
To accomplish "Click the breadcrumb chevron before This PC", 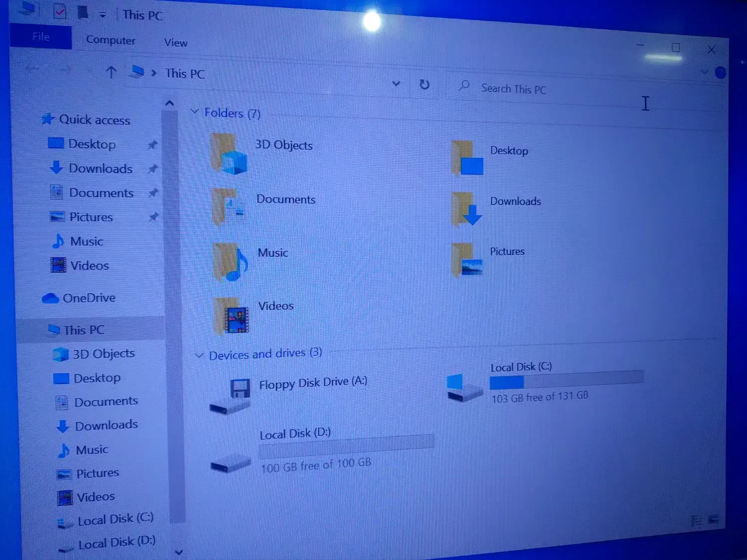I will [x=154, y=73].
